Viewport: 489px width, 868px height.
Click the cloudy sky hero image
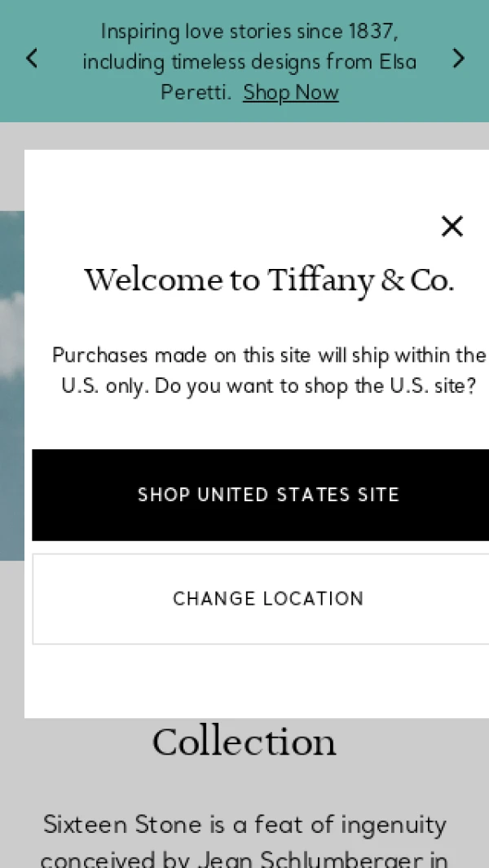click(11, 383)
